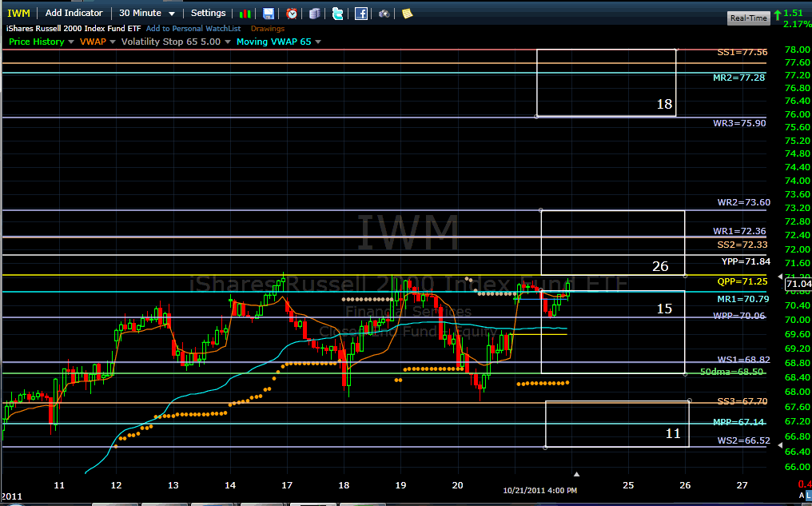Select the MR1=70.79 level label
Viewport: 812px width, 506px height.
pyautogui.click(x=743, y=299)
